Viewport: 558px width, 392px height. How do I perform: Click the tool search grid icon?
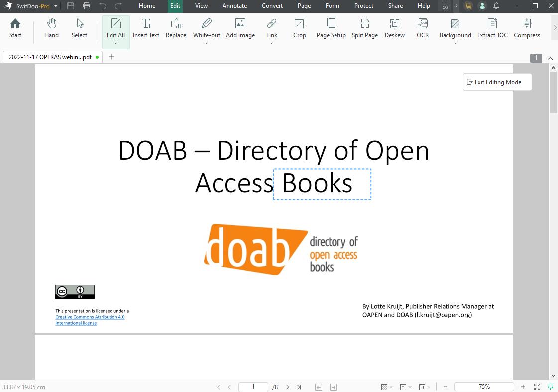445,6
